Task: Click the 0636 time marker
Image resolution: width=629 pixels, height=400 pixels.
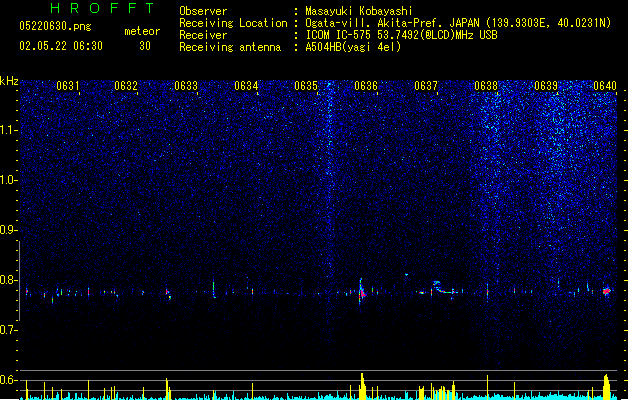Action: coord(366,86)
